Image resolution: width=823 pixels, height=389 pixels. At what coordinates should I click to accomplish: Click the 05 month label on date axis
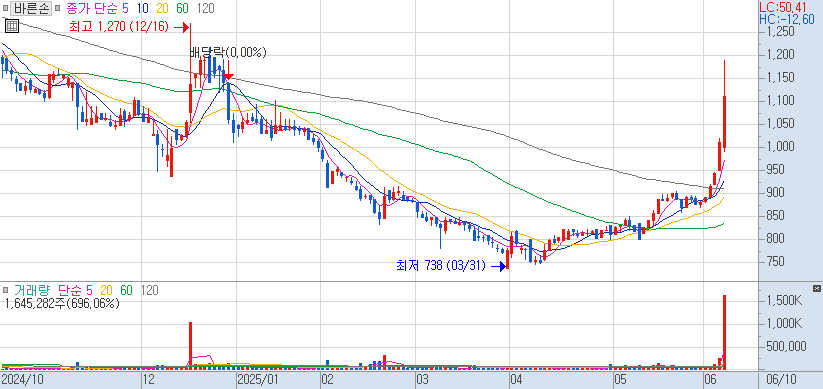[x=620, y=379]
